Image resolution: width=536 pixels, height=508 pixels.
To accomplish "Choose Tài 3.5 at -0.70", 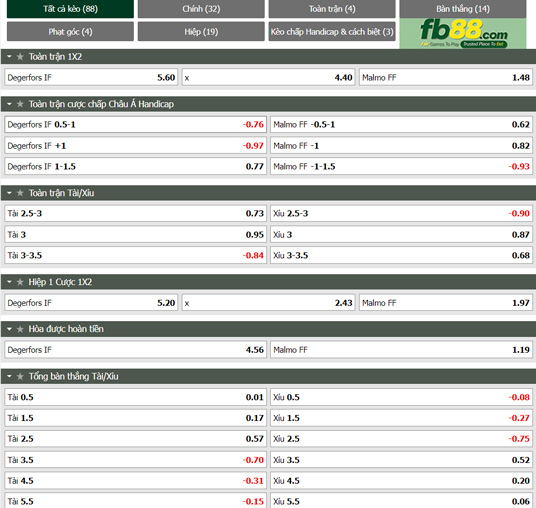I will click(135, 460).
